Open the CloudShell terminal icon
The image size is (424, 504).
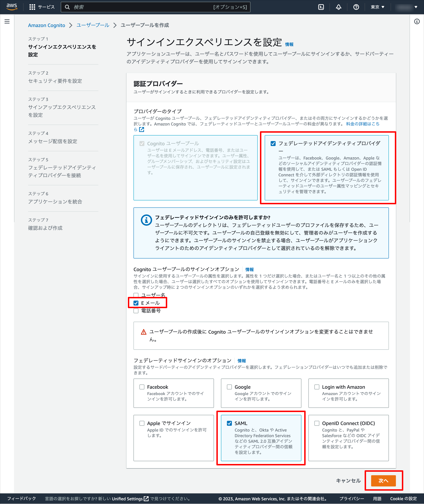pyautogui.click(x=321, y=7)
